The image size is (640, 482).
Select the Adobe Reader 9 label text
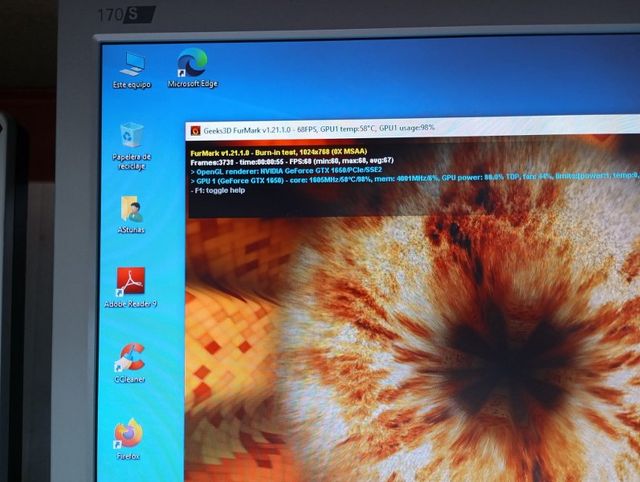(131, 304)
